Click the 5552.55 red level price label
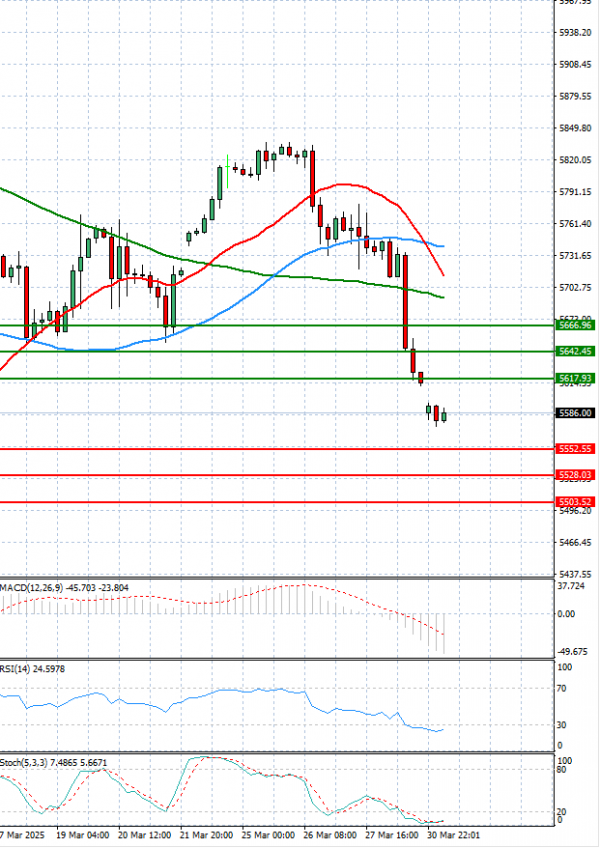Screen dimensions: 600x848 (575, 449)
